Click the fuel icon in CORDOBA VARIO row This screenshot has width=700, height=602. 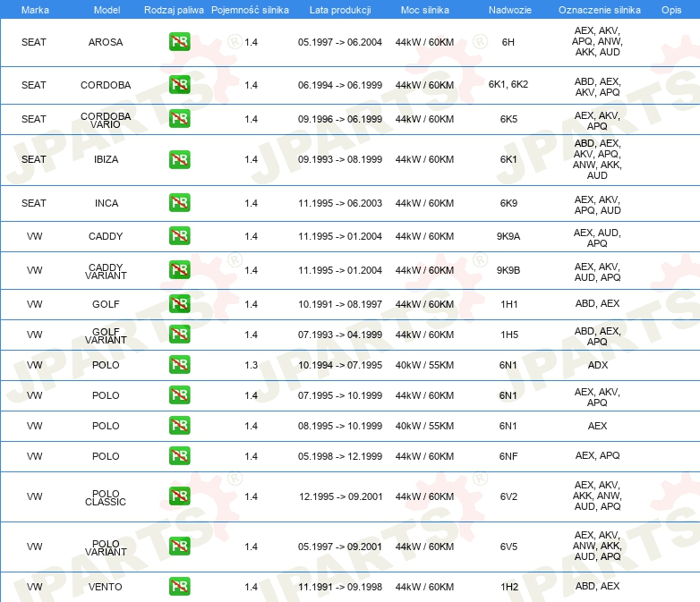point(179,119)
